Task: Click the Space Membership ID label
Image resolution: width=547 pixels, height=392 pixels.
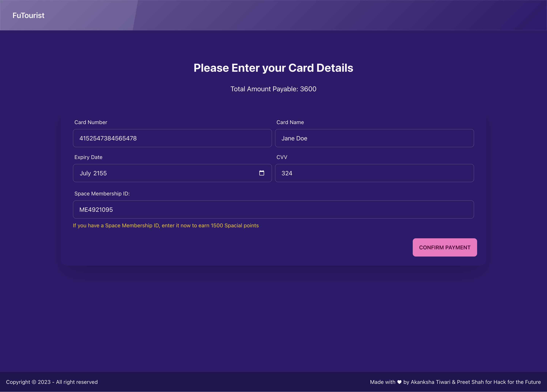Action: pos(102,194)
